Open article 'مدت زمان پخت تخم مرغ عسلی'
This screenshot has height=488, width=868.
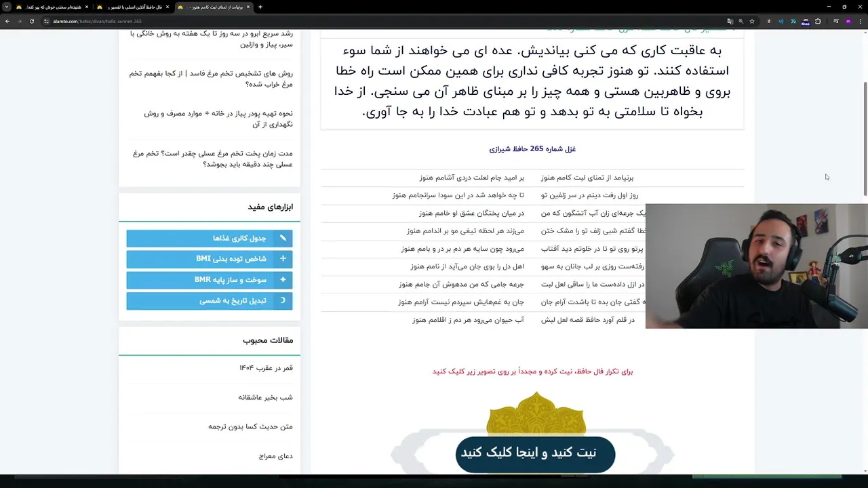(213, 159)
